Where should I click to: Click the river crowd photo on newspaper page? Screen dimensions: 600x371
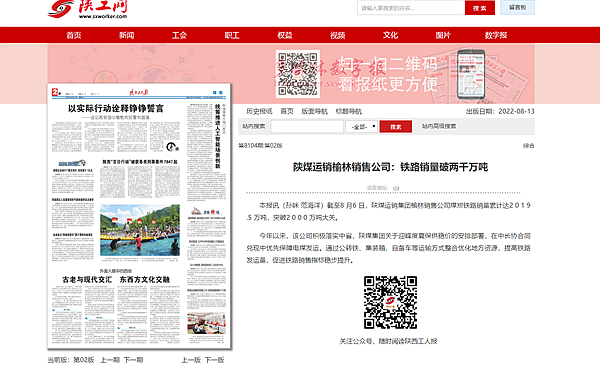click(x=140, y=230)
